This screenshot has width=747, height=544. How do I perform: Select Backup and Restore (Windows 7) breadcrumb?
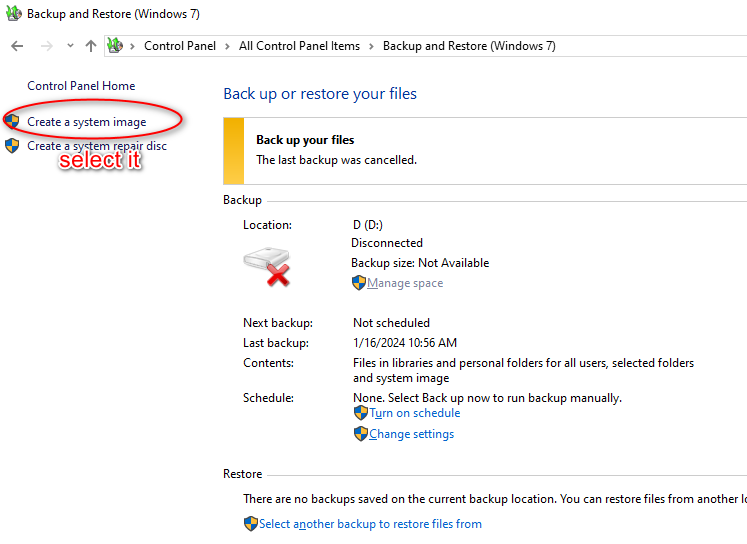coord(469,46)
